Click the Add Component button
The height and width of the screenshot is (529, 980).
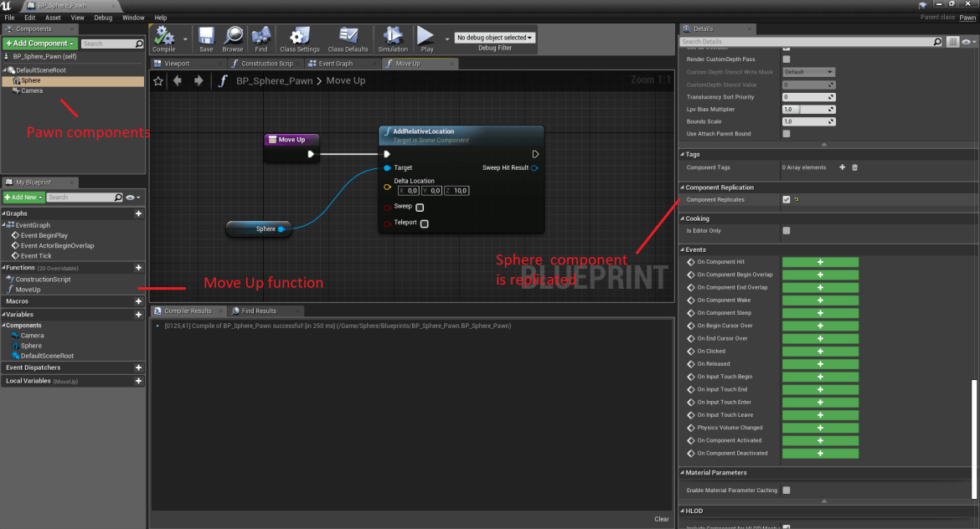pyautogui.click(x=38, y=43)
